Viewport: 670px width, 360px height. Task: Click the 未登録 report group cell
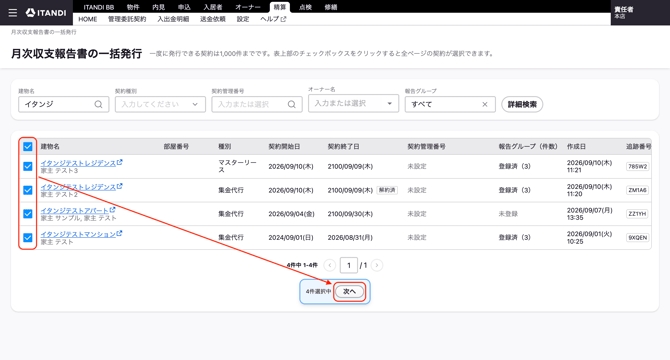pyautogui.click(x=508, y=214)
